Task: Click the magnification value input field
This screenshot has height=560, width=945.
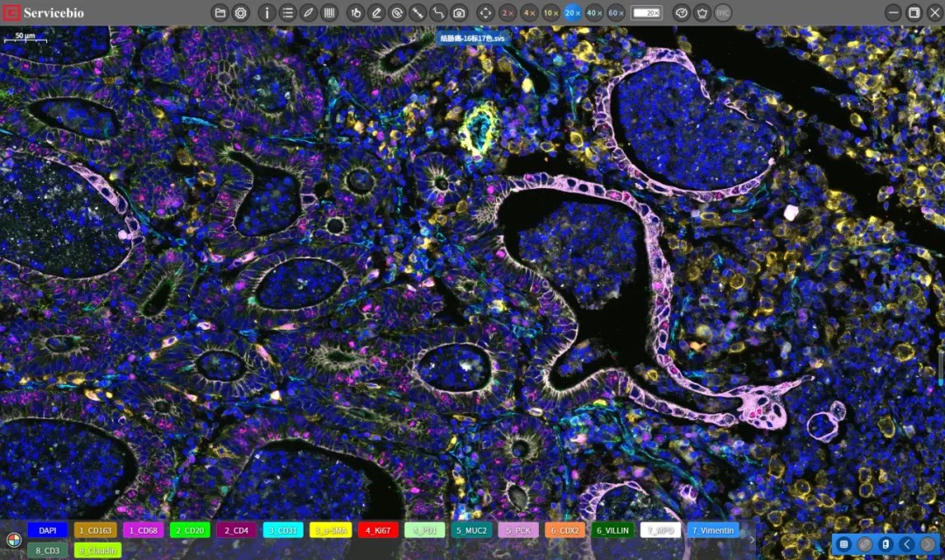Action: [647, 13]
